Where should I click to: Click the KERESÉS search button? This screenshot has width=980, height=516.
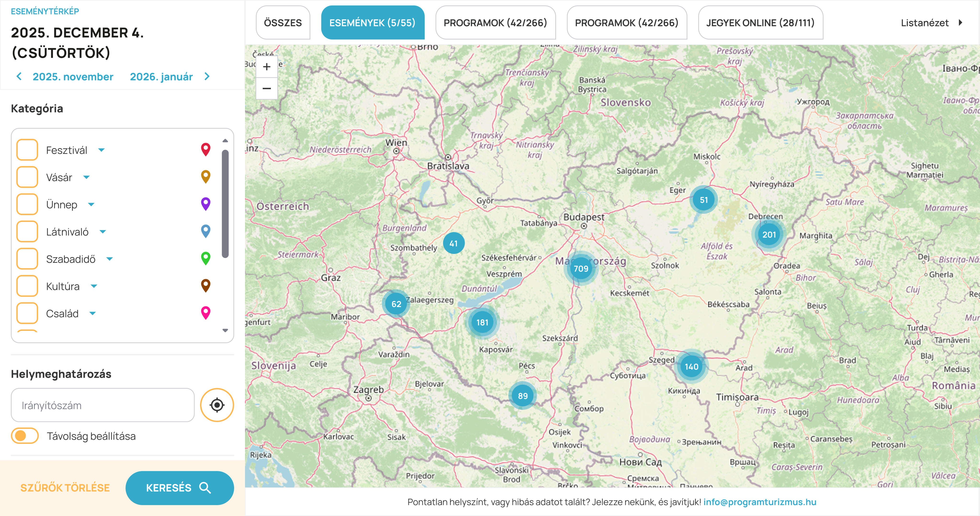point(180,488)
